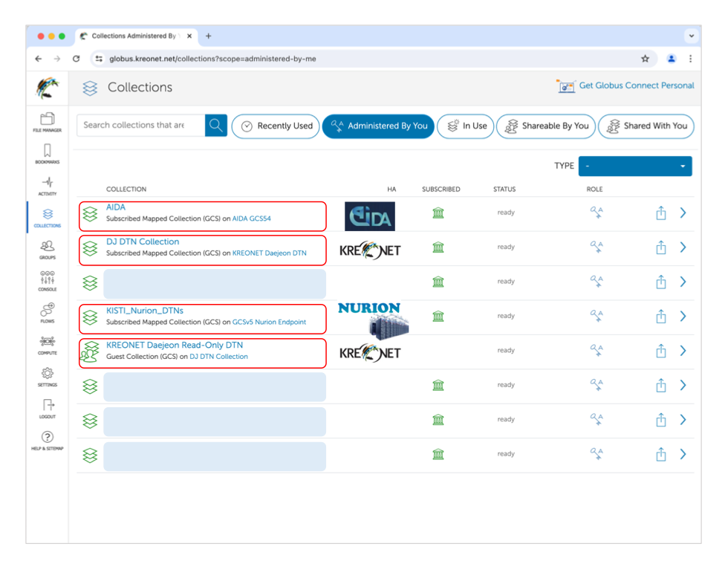This screenshot has height=567, width=728.
Task: Open File Manager in sidebar
Action: click(48, 123)
